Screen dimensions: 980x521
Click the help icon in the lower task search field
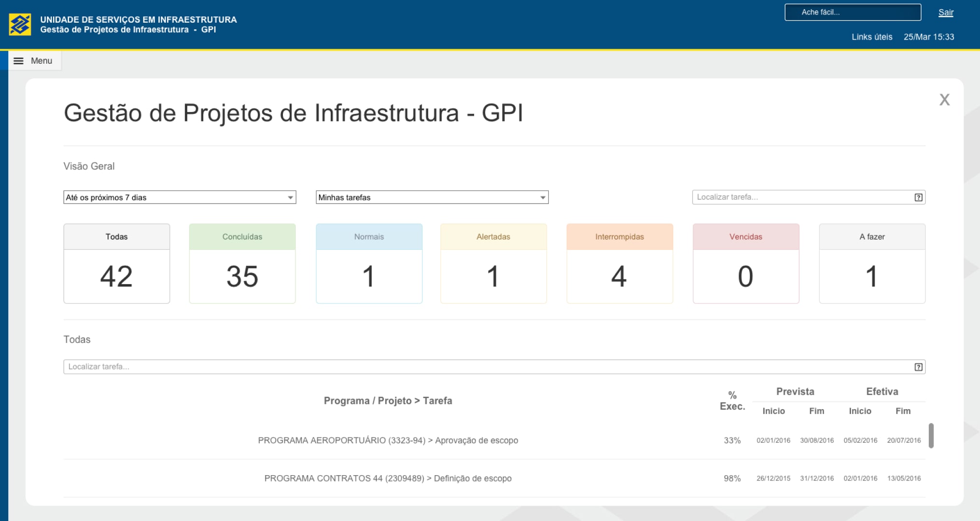[918, 367]
